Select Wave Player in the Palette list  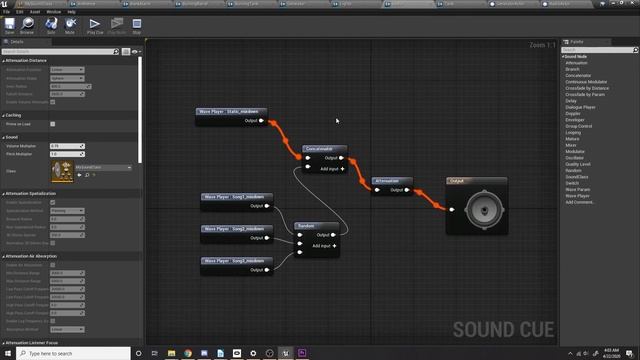(x=577, y=196)
